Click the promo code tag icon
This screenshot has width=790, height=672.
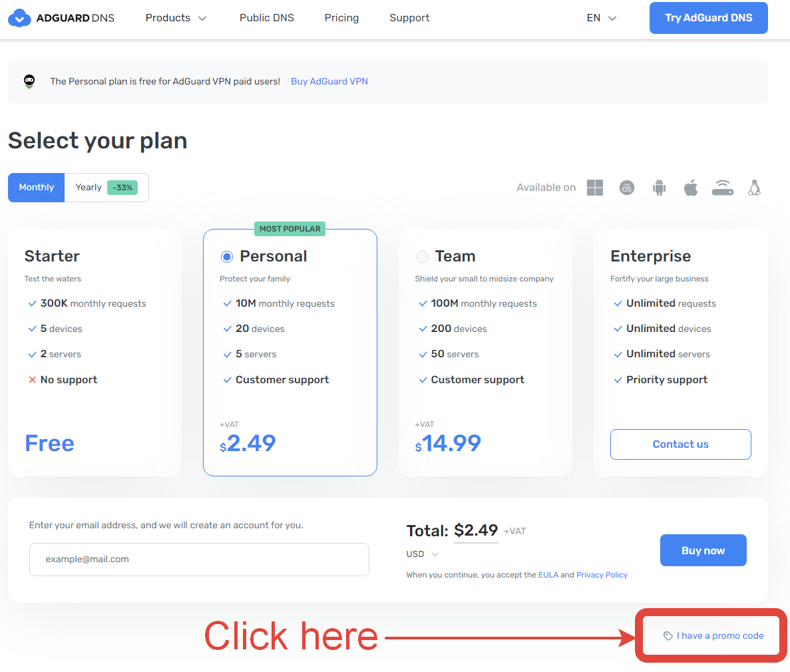(x=668, y=635)
